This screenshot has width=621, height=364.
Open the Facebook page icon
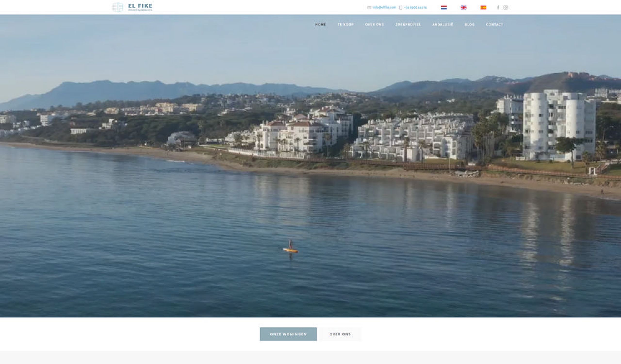pos(498,7)
